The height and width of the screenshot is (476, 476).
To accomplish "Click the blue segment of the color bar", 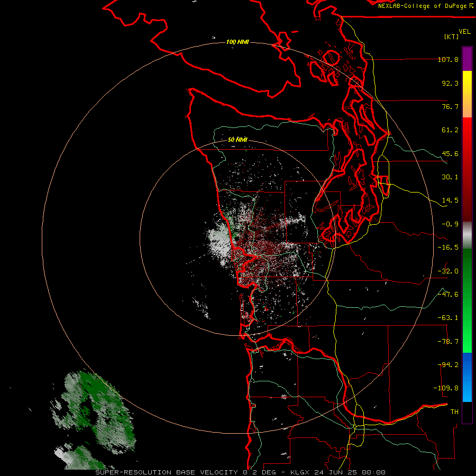I will coord(467,377).
